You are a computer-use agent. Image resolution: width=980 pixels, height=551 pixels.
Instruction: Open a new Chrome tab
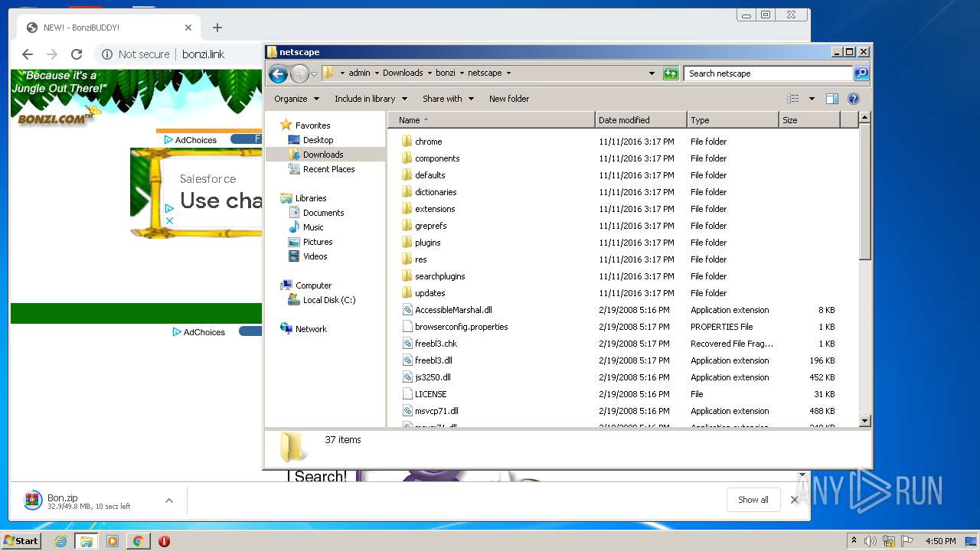217,28
